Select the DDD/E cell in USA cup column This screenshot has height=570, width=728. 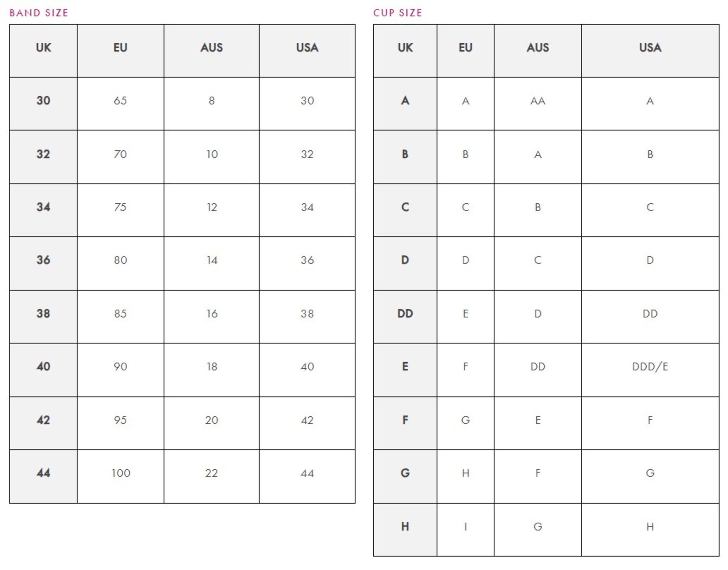tap(650, 366)
